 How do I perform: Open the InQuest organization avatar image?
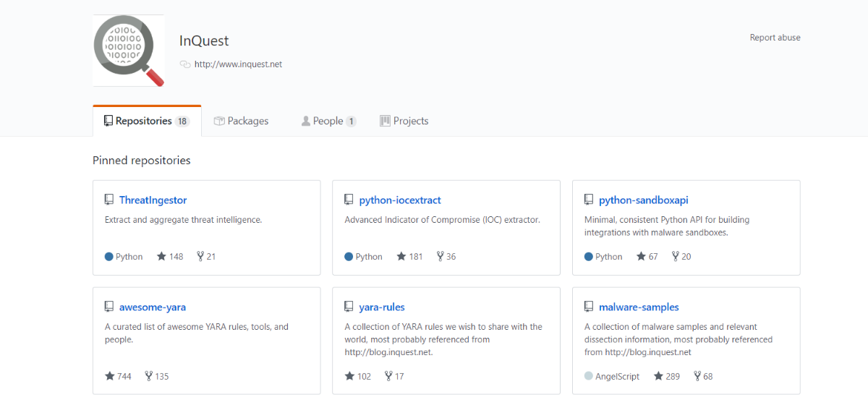point(129,51)
